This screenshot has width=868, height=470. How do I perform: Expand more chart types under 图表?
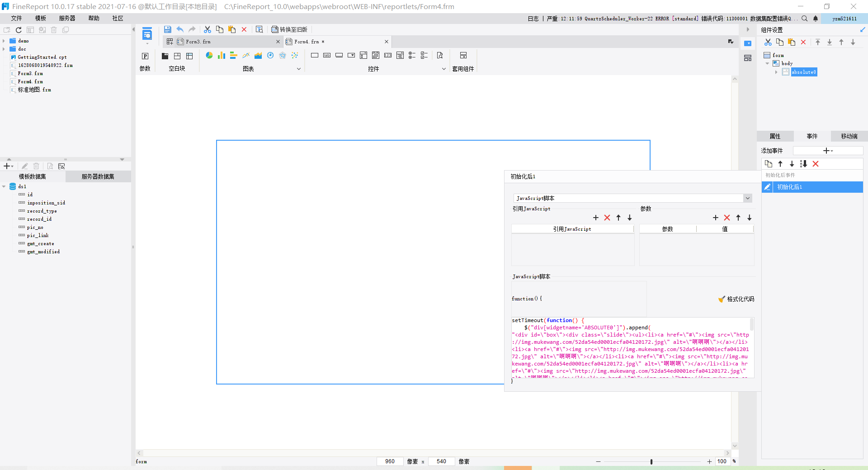[299, 69]
